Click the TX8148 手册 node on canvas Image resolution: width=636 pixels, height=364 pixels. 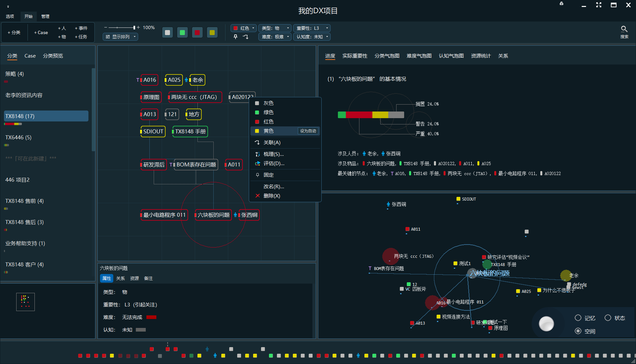click(190, 131)
